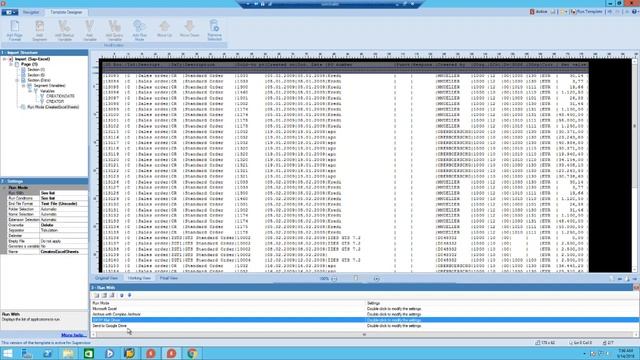Click first icon in Run With toolbar
Image resolution: width=640 pixels, height=360 pixels.
point(96,295)
